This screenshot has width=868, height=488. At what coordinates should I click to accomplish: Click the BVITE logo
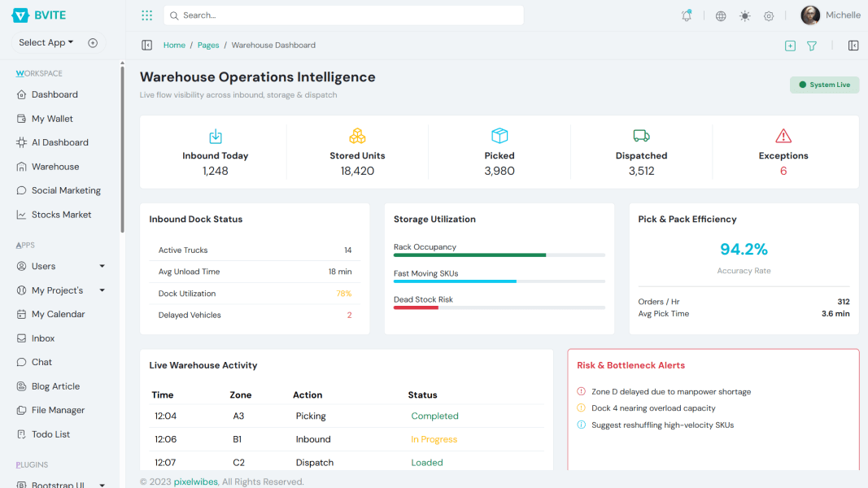click(x=38, y=14)
